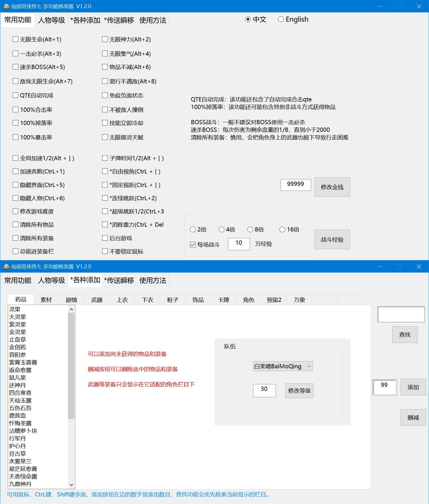Open the 武器 item category tab
This screenshot has width=429, height=504.
click(x=97, y=300)
